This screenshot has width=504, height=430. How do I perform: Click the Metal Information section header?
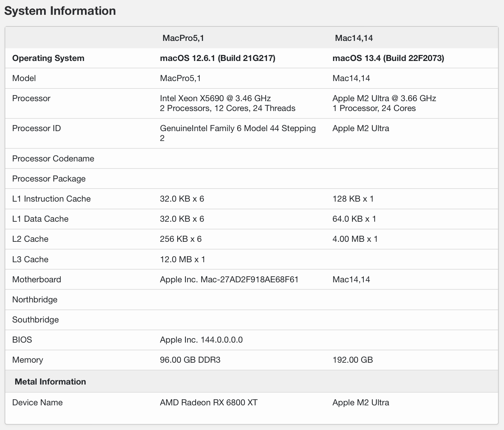coord(50,382)
